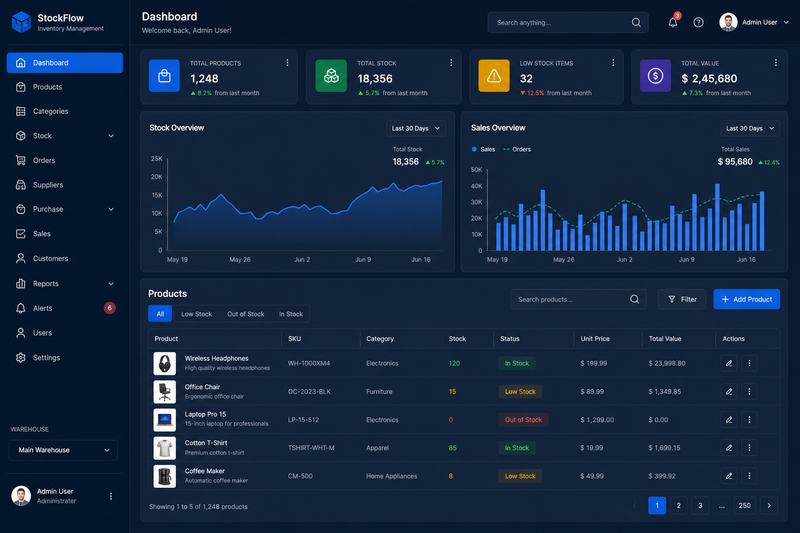Open Sales Overview Last 30 Days dropdown

point(750,129)
